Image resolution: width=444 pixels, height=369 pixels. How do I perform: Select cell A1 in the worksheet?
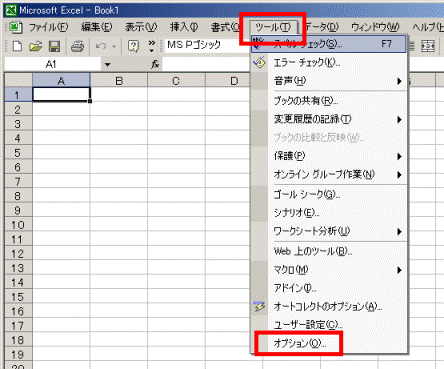coord(61,95)
